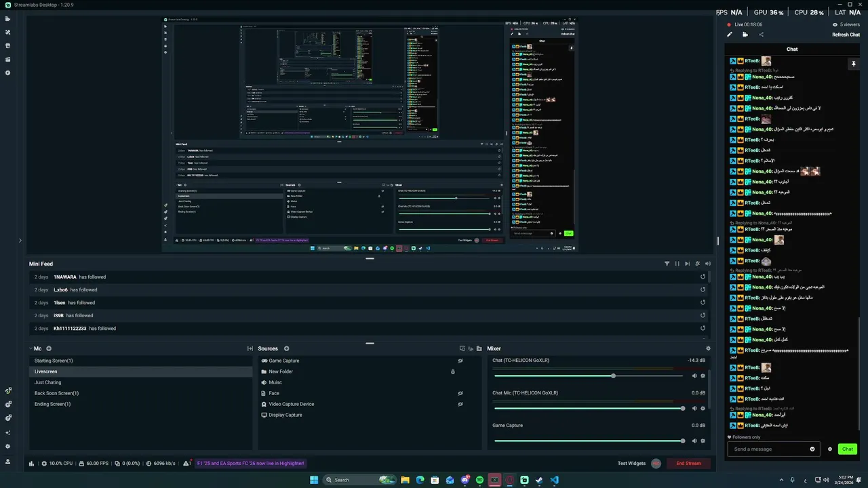
Task: Open the Highlighter announcement banner
Action: (x=251, y=464)
